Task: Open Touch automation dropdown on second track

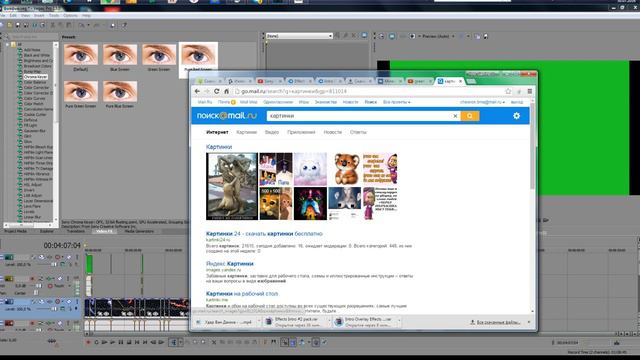Action: point(69,286)
